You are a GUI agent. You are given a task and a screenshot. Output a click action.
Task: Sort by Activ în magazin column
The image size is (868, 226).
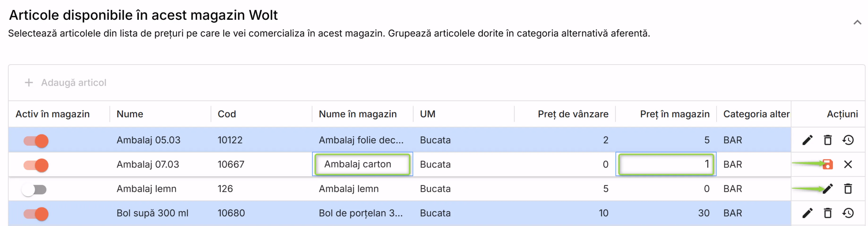click(x=52, y=114)
